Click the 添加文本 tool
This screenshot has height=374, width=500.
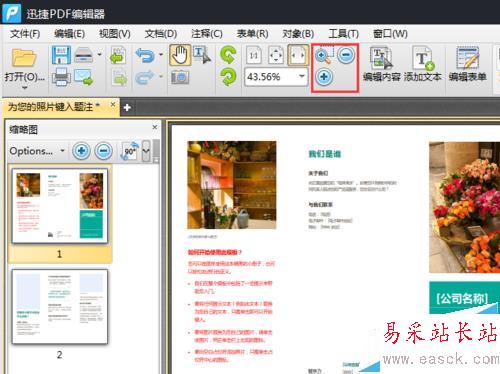[423, 64]
